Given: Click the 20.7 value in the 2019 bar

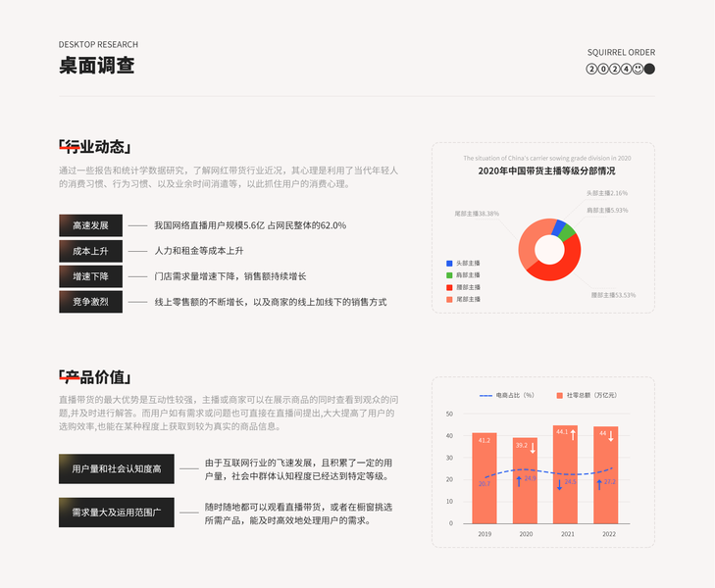Looking at the screenshot, I should (x=485, y=484).
